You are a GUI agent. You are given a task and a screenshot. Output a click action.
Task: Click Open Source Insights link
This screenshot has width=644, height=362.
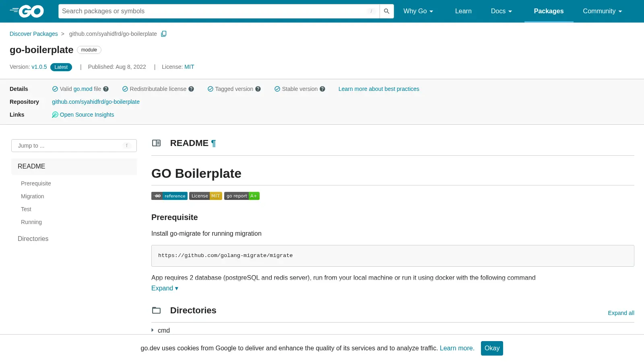(x=87, y=115)
